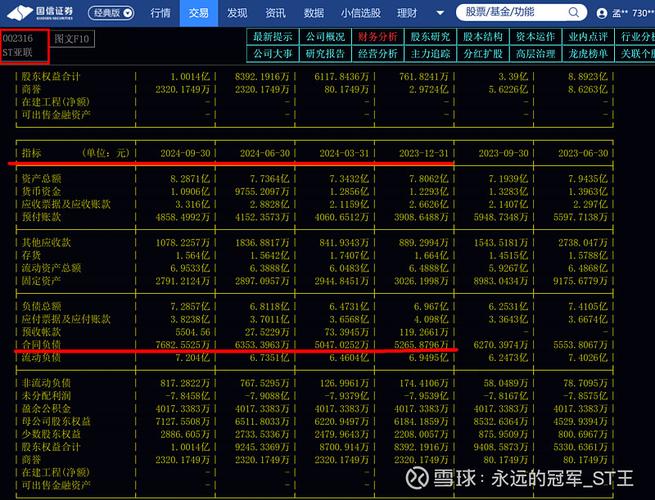The width and height of the screenshot is (655, 500).
Task: Click the 2024-06-30 column header
Action: (x=265, y=153)
